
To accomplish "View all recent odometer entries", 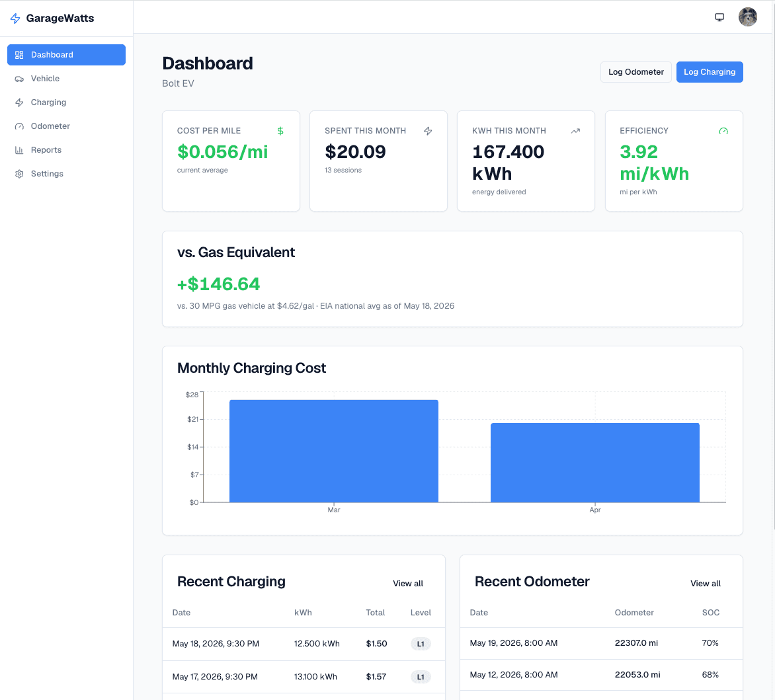I will point(706,584).
